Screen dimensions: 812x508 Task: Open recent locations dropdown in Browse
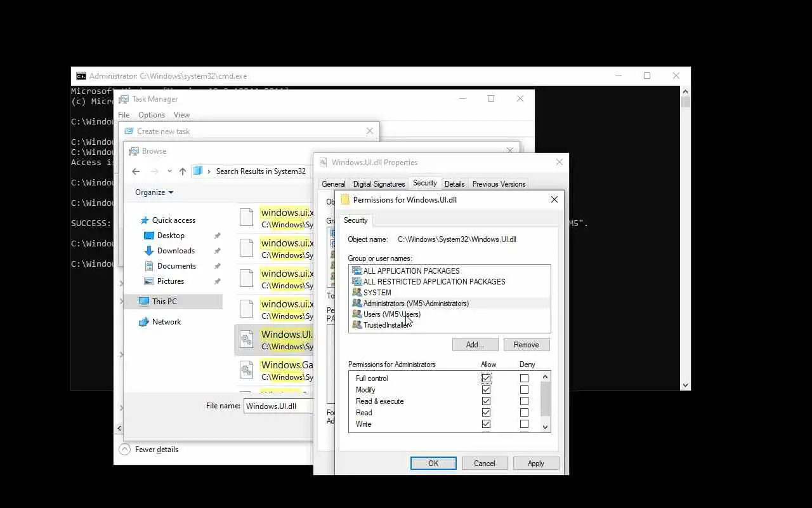coord(169,171)
